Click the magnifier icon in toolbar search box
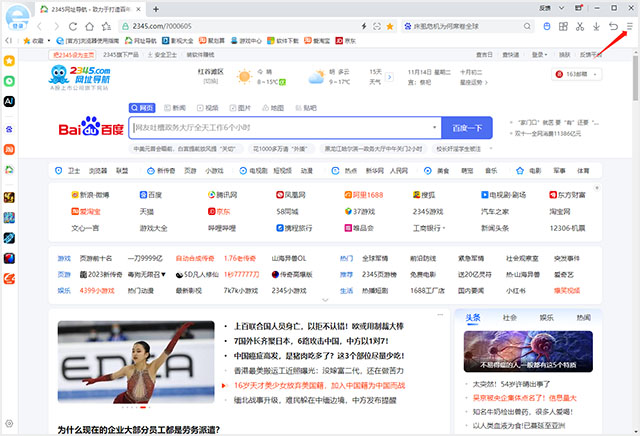Viewport: 640px width, 436px height. (527, 27)
